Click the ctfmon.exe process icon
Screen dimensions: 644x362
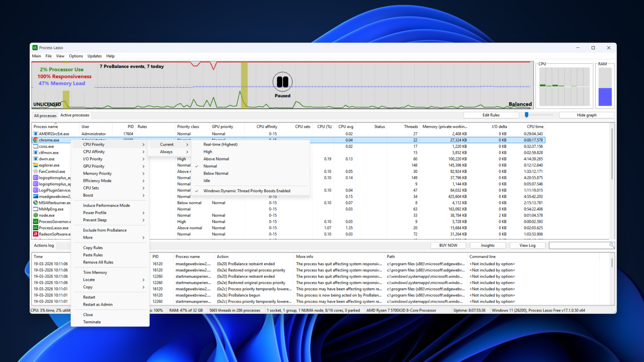coord(36,153)
